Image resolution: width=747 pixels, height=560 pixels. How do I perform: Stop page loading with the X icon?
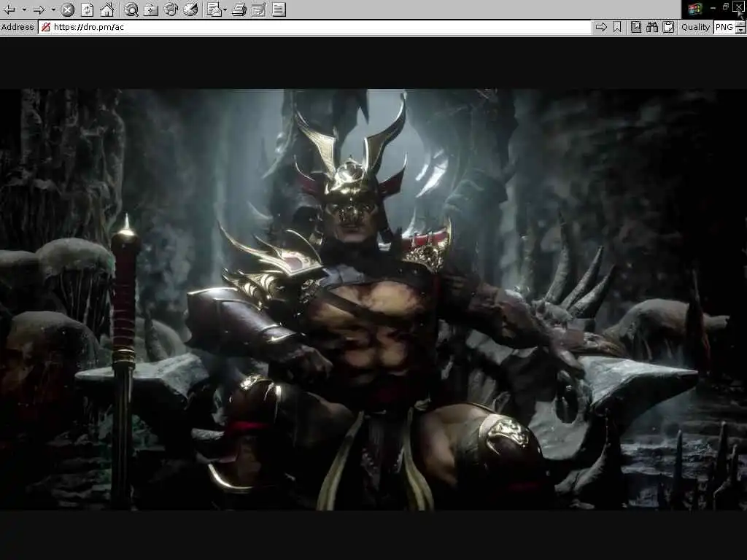coord(68,9)
